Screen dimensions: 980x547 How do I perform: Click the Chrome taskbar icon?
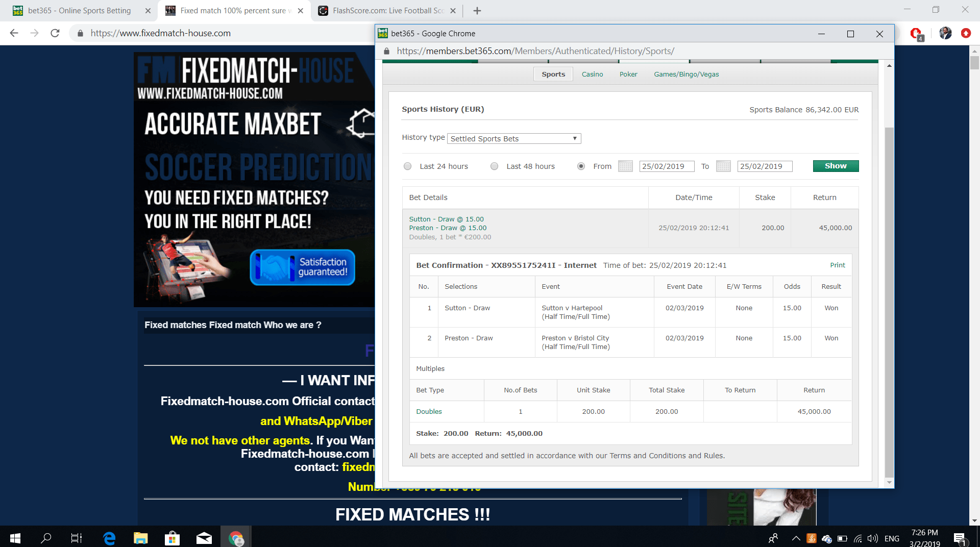[x=236, y=538]
